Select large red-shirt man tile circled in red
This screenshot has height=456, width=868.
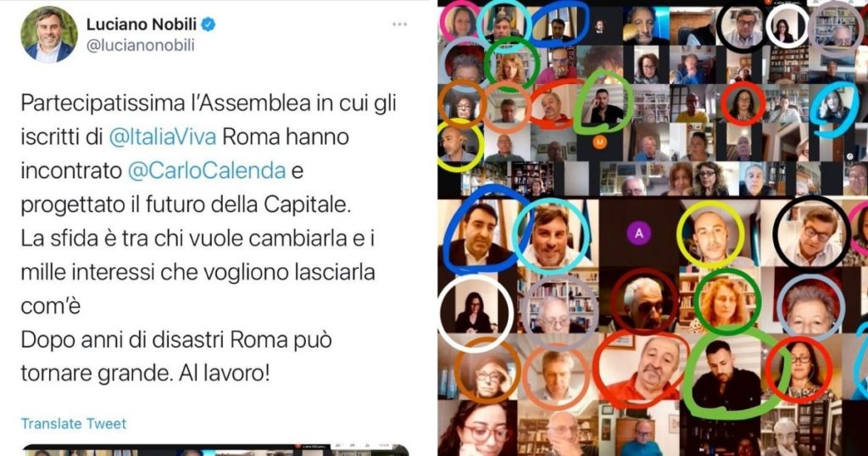[641, 367]
